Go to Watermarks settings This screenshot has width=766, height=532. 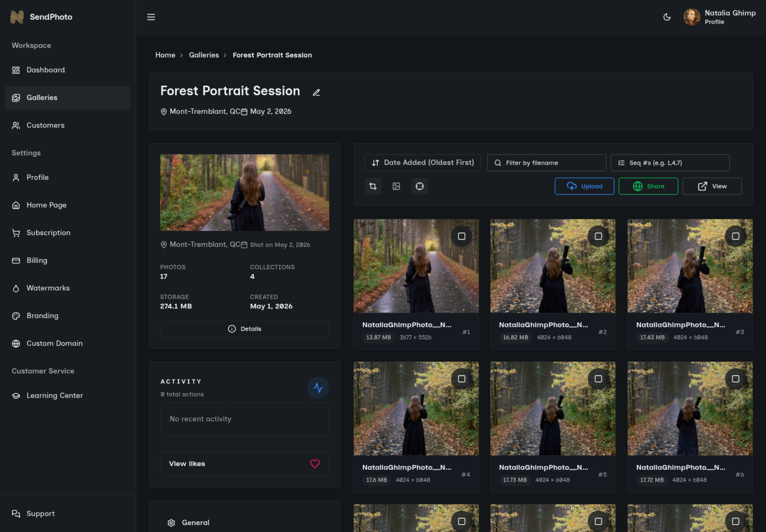point(68,288)
